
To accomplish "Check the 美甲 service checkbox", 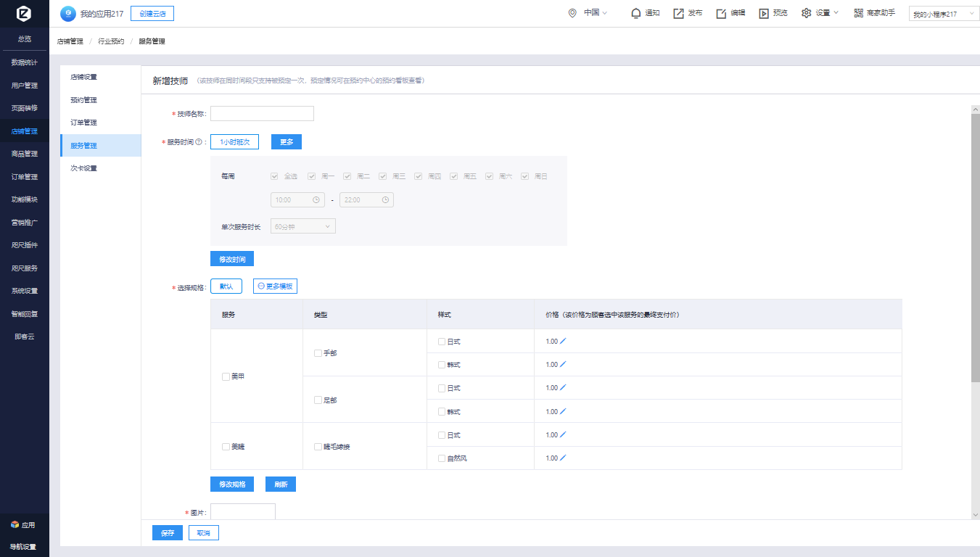I will (226, 376).
